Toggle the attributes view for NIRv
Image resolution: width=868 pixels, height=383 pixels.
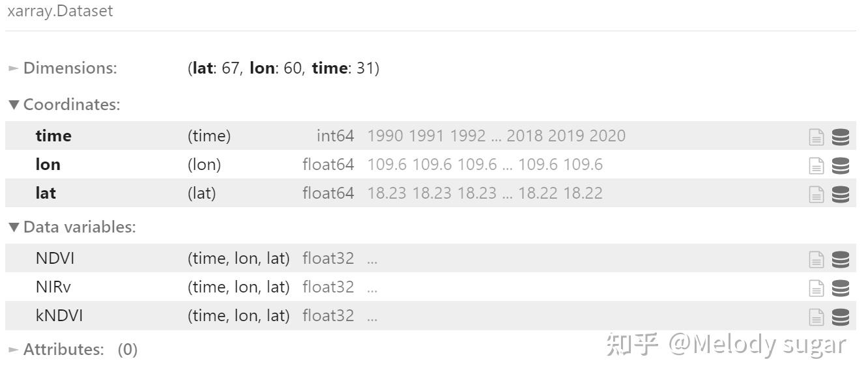point(817,287)
